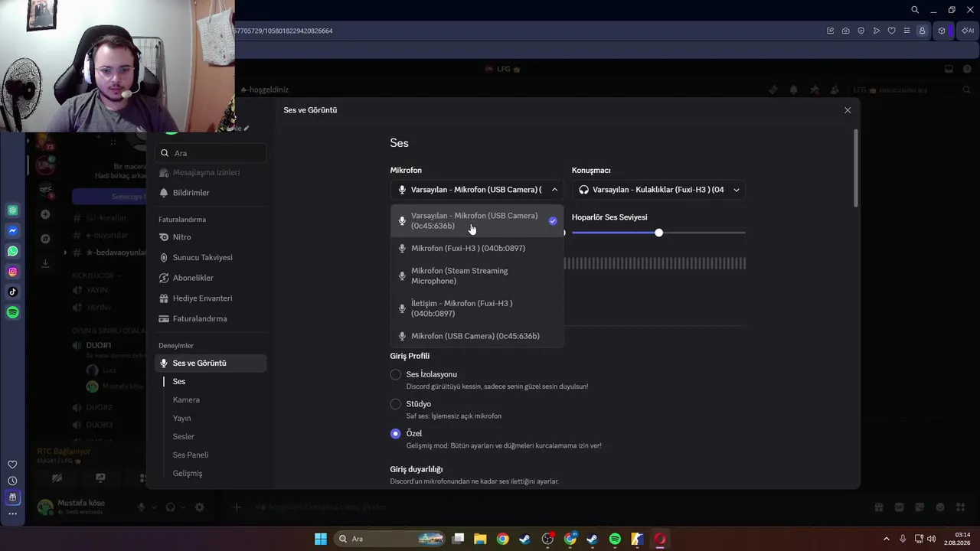Open Sunucu Takviyesi settings section
The height and width of the screenshot is (551, 980).
211,258
